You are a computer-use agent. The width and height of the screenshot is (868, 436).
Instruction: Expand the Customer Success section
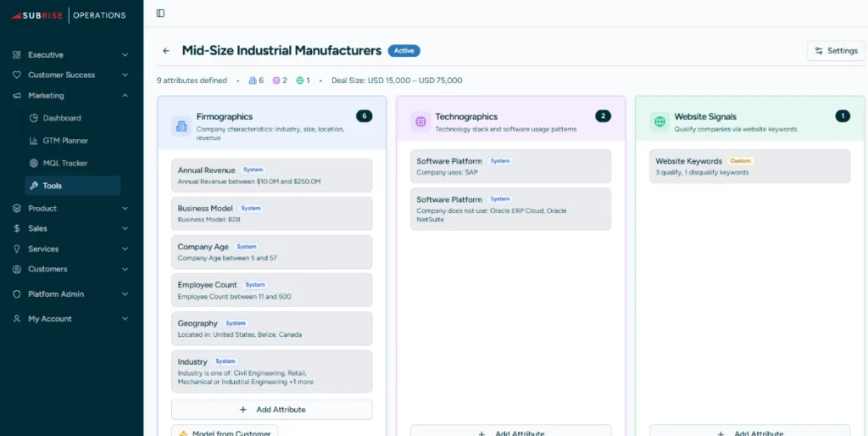coord(70,75)
